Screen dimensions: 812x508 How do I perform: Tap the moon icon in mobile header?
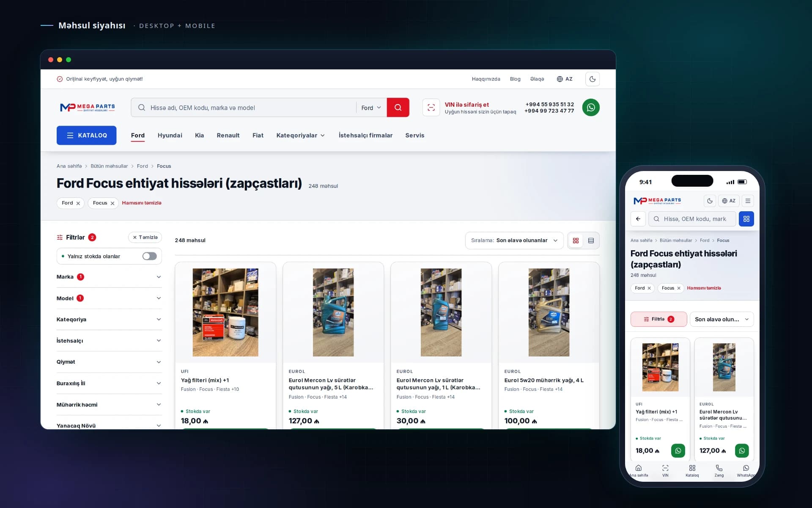(710, 201)
